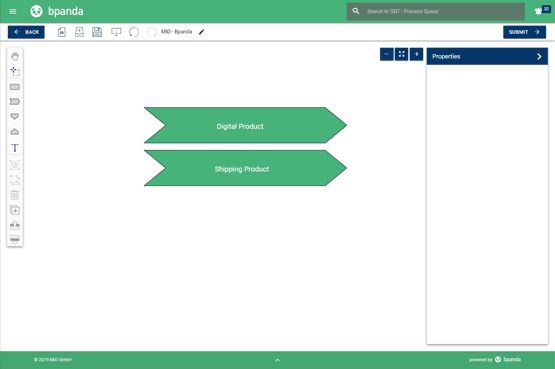
Task: Pick the chevron process shape tool
Action: [15, 102]
